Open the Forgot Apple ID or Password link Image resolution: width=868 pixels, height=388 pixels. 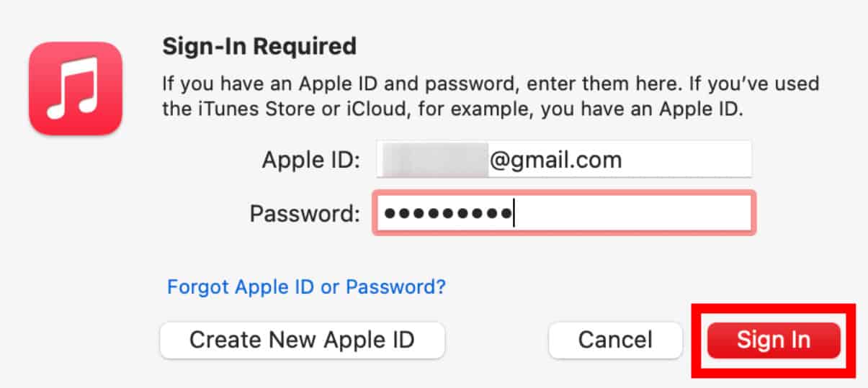(x=306, y=287)
